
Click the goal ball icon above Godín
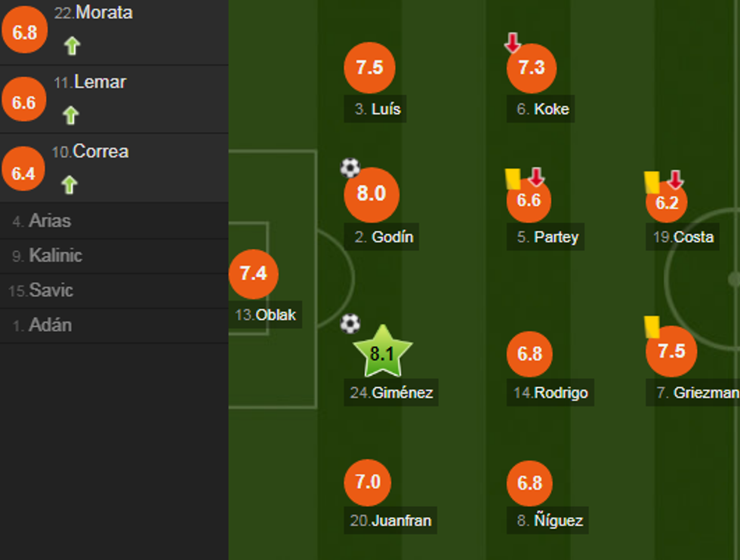(350, 168)
